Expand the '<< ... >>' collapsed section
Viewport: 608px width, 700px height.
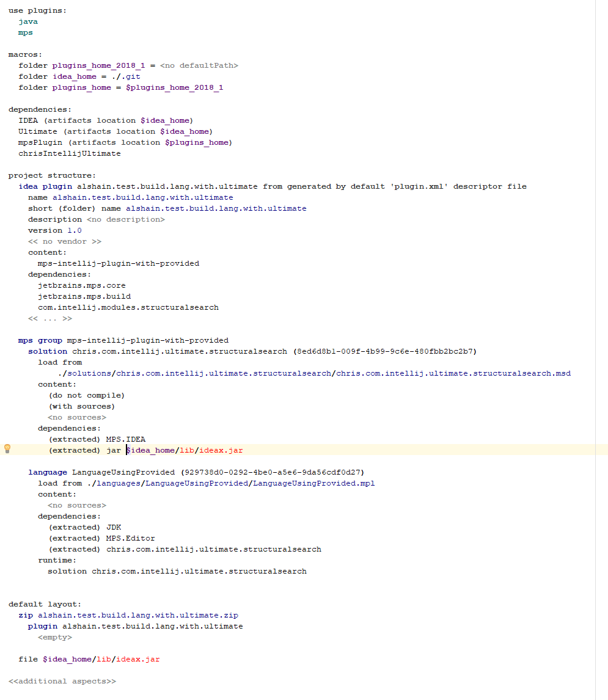(49, 318)
